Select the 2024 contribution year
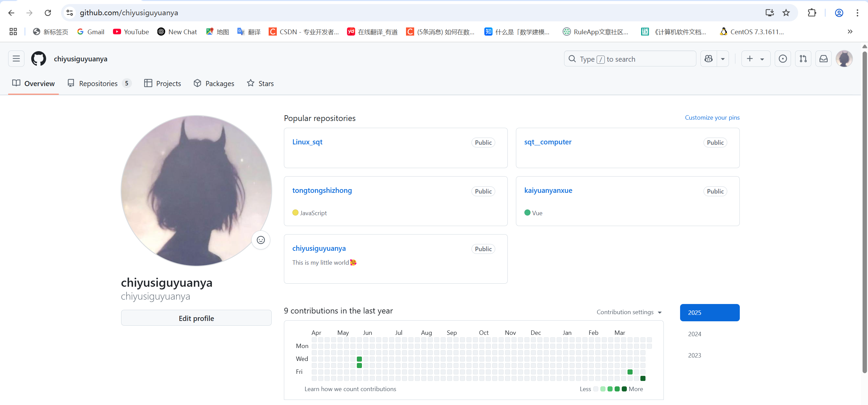Screen dimensions: 868x405 (694, 334)
